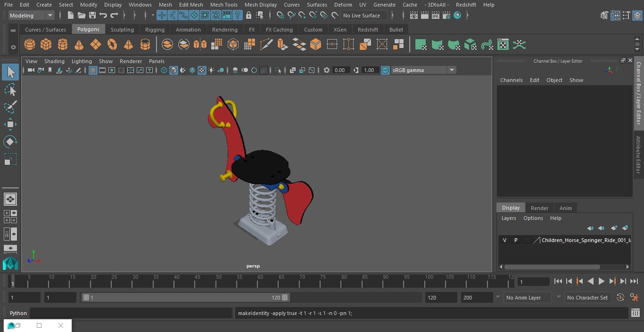The image size is (644, 332).
Task: Toggle layer playback P box
Action: pos(515,240)
